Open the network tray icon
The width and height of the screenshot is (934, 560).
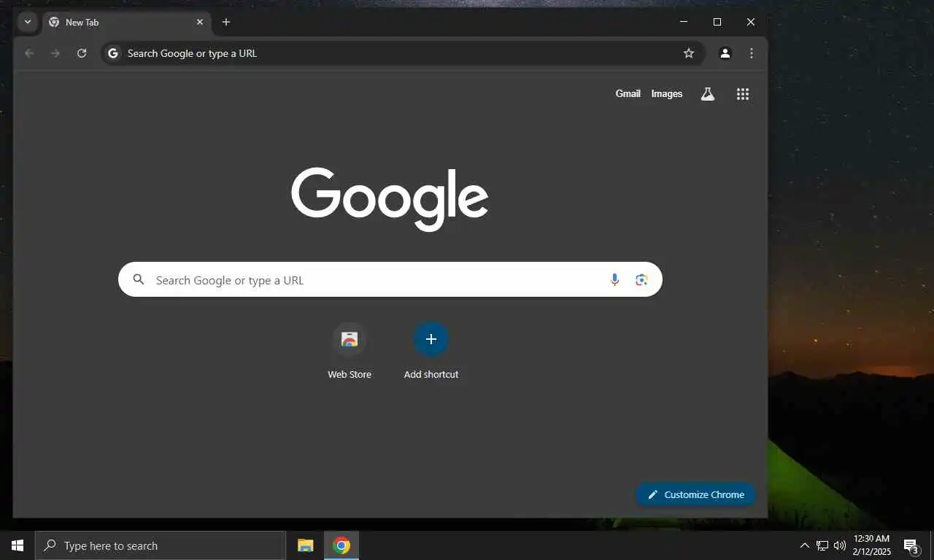point(822,545)
